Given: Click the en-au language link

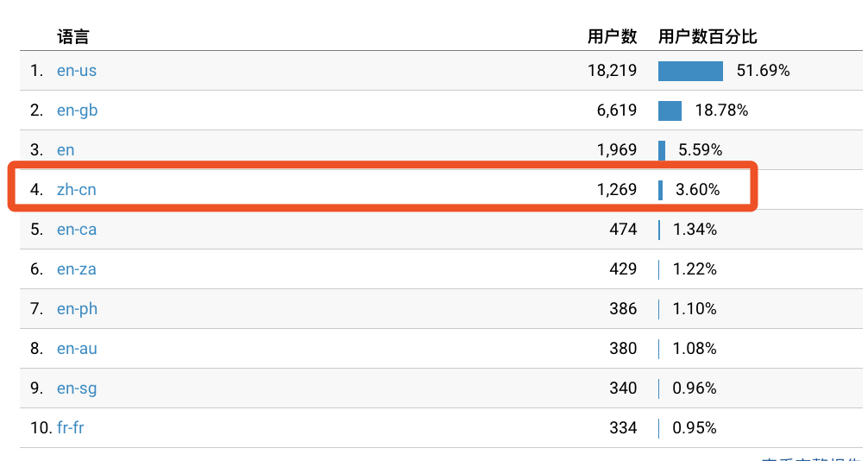Looking at the screenshot, I should [77, 349].
